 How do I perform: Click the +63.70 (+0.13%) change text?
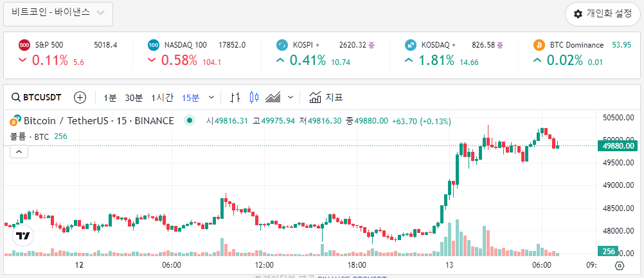click(422, 122)
